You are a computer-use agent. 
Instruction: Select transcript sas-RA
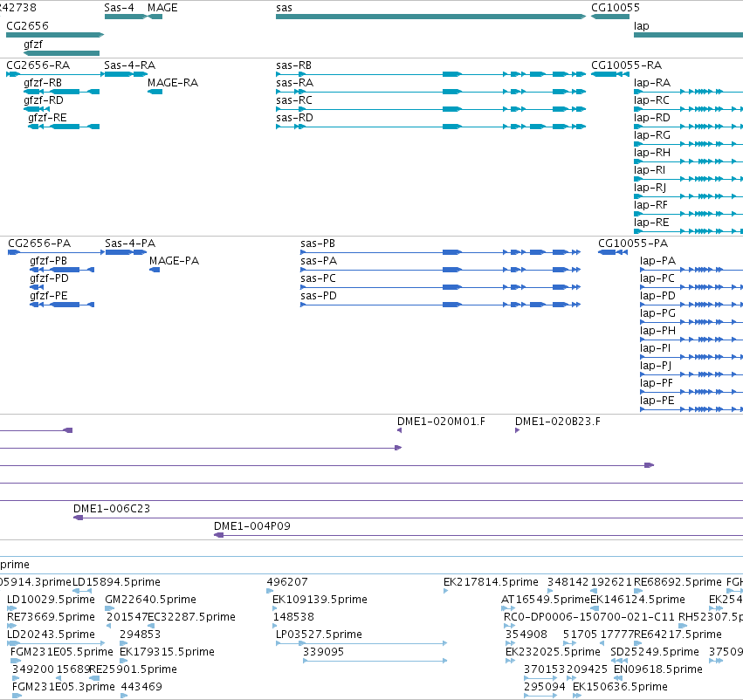pyautogui.click(x=430, y=92)
